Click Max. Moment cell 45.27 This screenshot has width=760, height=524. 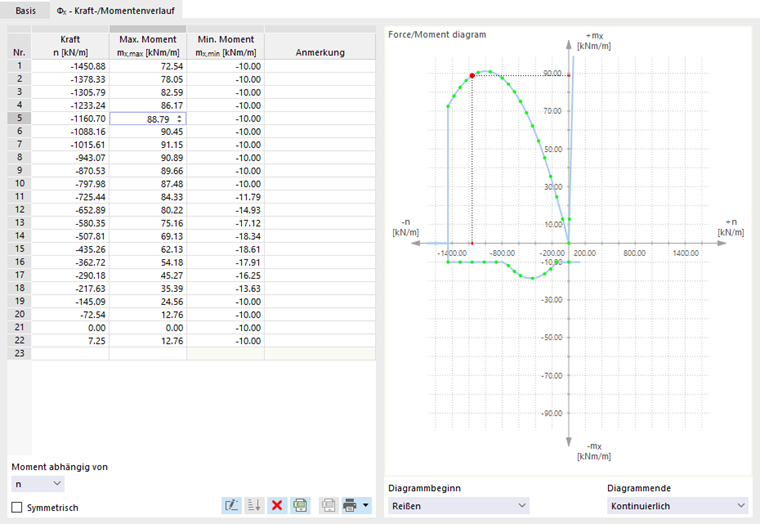pyautogui.click(x=148, y=276)
